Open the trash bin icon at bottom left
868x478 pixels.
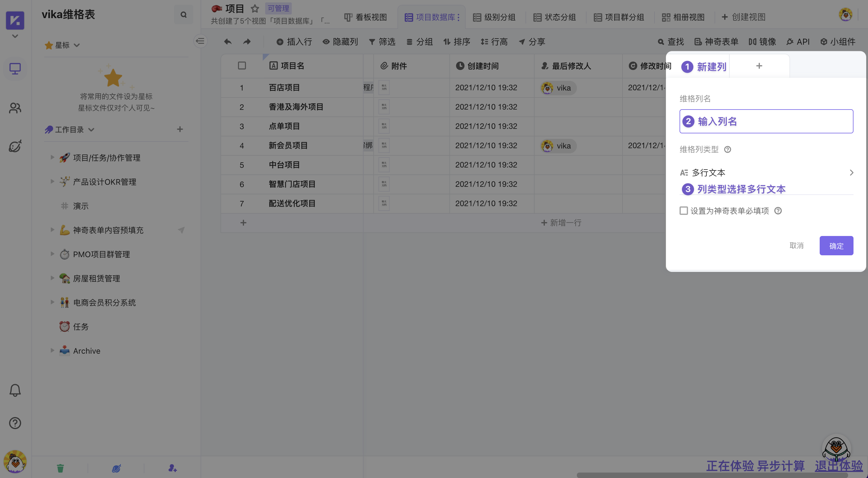60,468
